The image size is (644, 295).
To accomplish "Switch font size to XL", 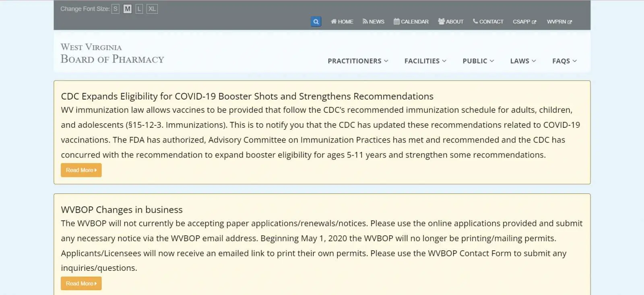I will click(x=152, y=9).
